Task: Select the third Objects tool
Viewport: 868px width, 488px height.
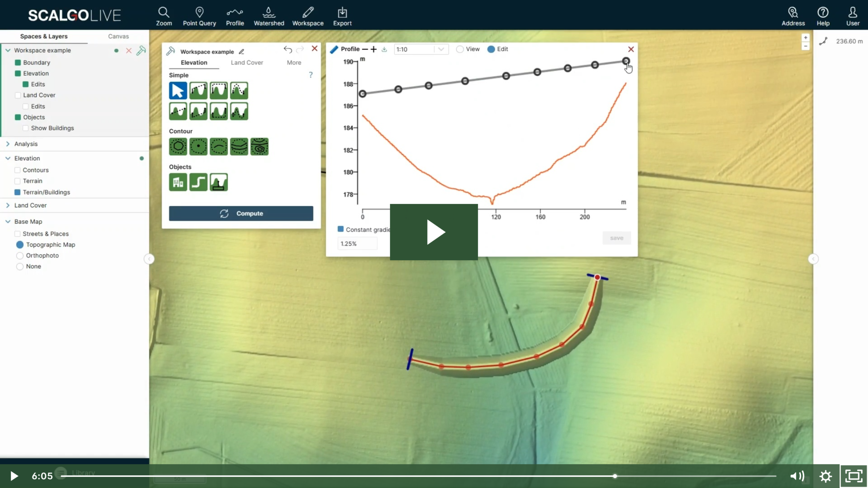Action: (x=219, y=182)
